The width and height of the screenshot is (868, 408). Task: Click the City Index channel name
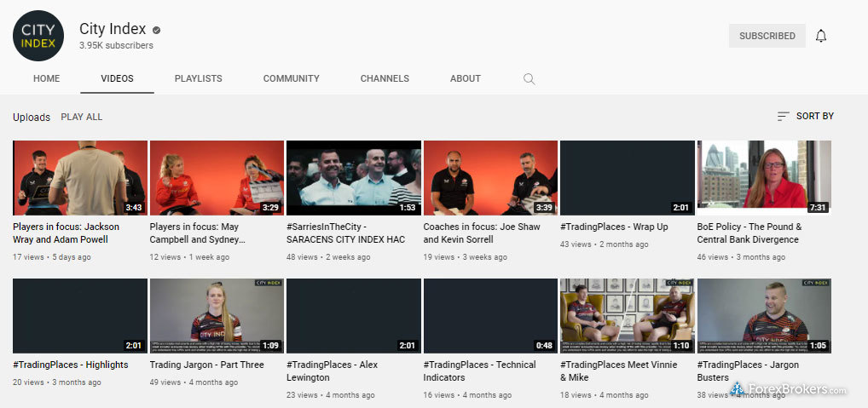[113, 29]
